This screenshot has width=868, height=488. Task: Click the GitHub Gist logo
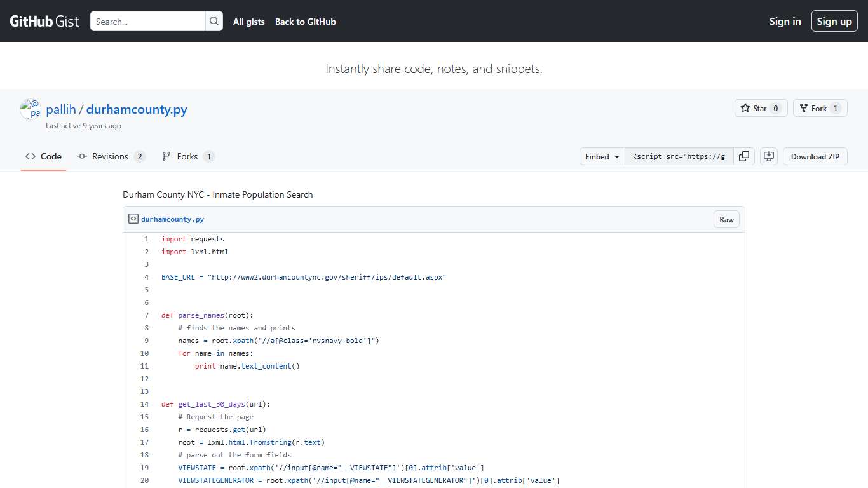pyautogui.click(x=43, y=21)
